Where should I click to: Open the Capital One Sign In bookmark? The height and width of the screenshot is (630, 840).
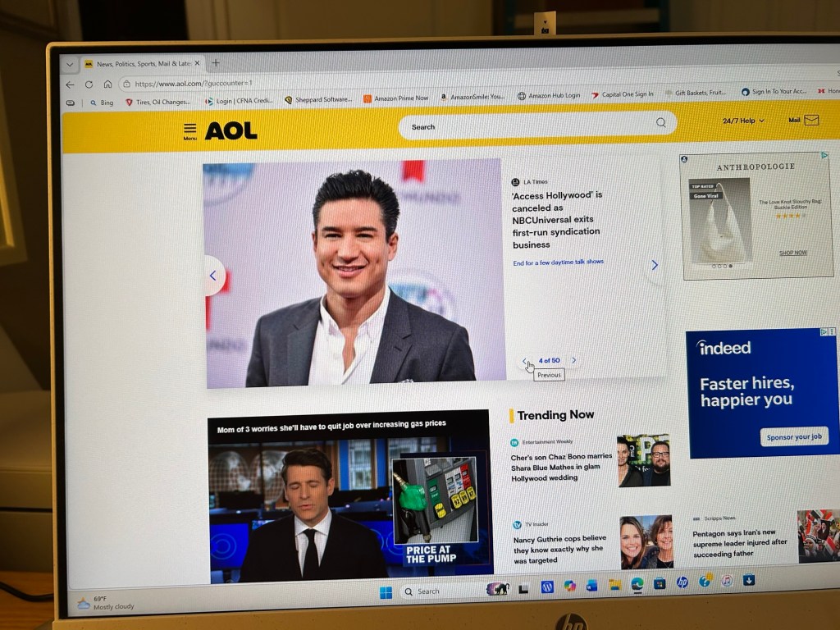point(622,95)
